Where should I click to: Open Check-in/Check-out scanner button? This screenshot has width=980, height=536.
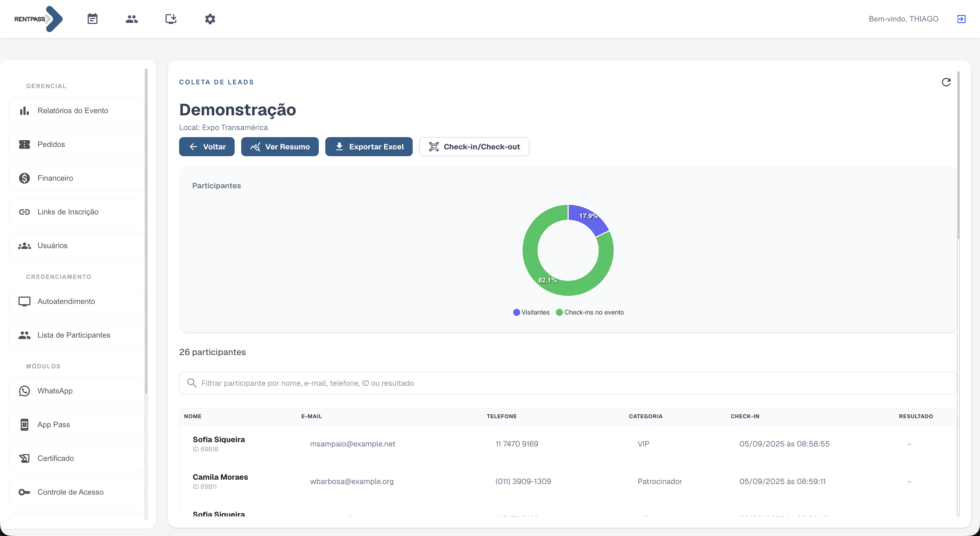[x=474, y=147]
